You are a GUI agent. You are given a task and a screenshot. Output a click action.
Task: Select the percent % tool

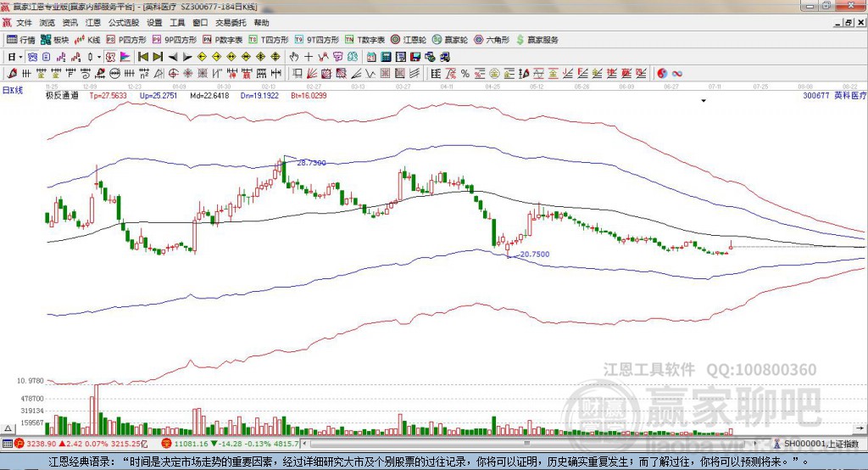[x=465, y=73]
